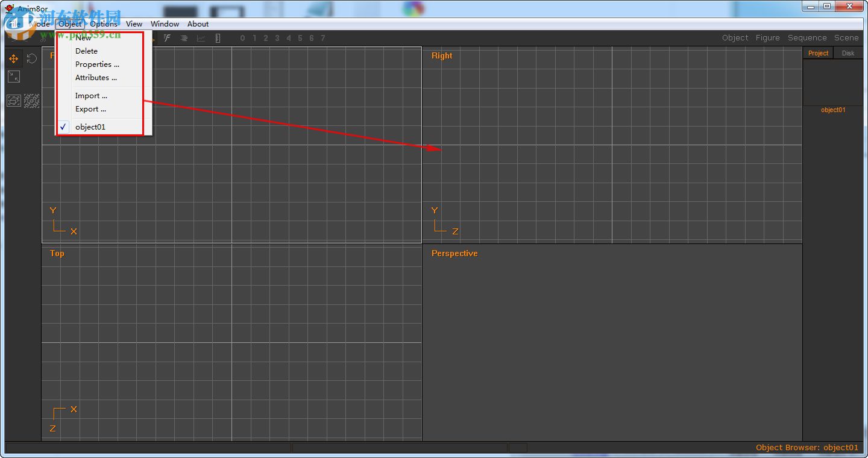Choose Export from the Object menu

coord(90,109)
